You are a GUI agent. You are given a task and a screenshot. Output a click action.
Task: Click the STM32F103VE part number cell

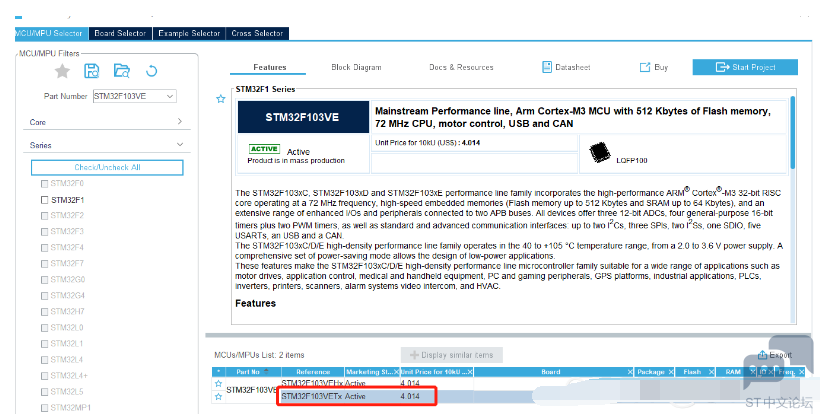click(x=252, y=390)
